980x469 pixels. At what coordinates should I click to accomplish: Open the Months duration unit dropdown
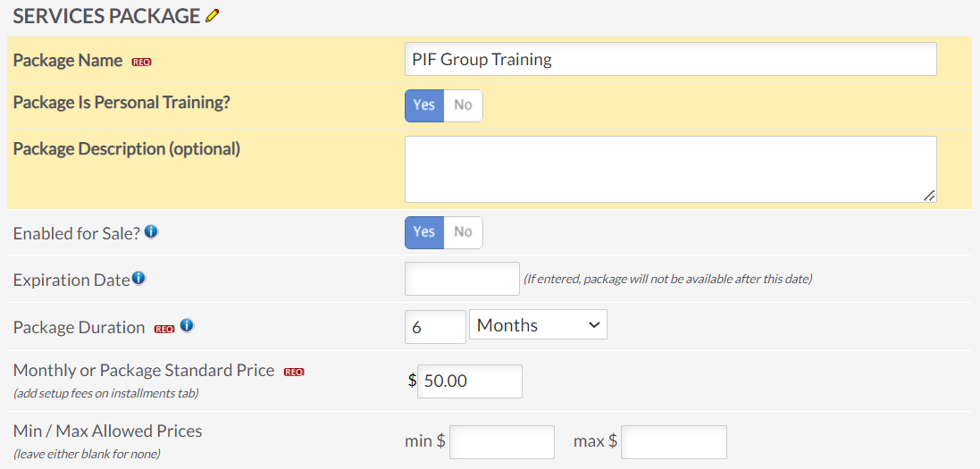[538, 325]
